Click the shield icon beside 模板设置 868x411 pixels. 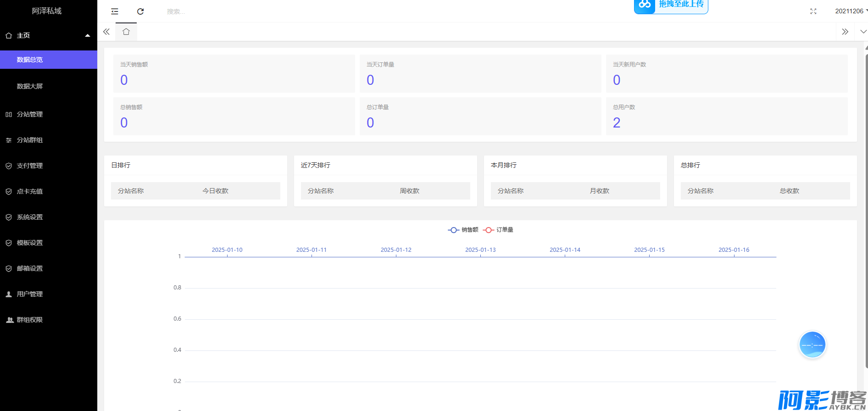[9, 243]
